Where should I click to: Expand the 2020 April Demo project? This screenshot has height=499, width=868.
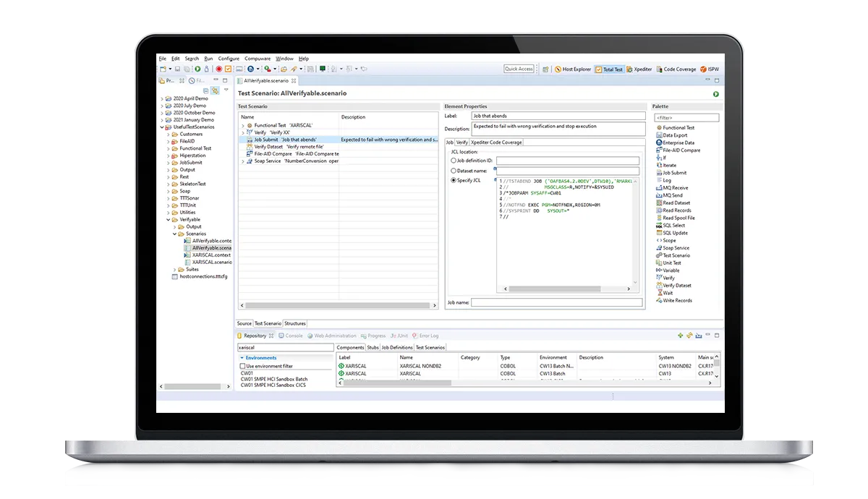click(x=162, y=98)
